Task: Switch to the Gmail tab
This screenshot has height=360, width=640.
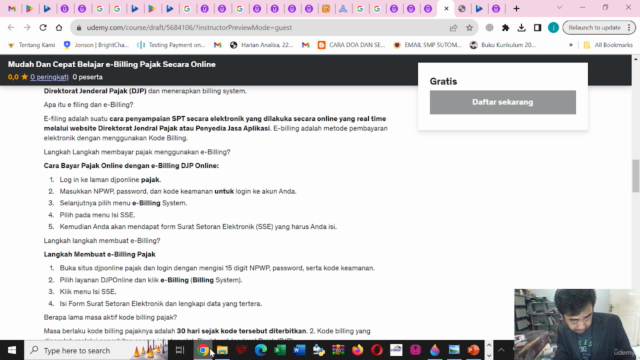Action: [x=12, y=9]
